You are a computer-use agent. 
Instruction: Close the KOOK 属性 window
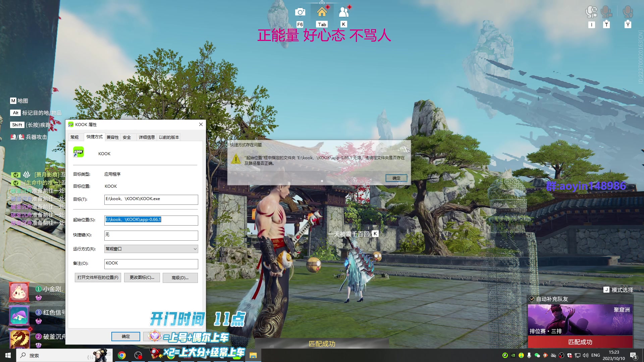pos(201,124)
